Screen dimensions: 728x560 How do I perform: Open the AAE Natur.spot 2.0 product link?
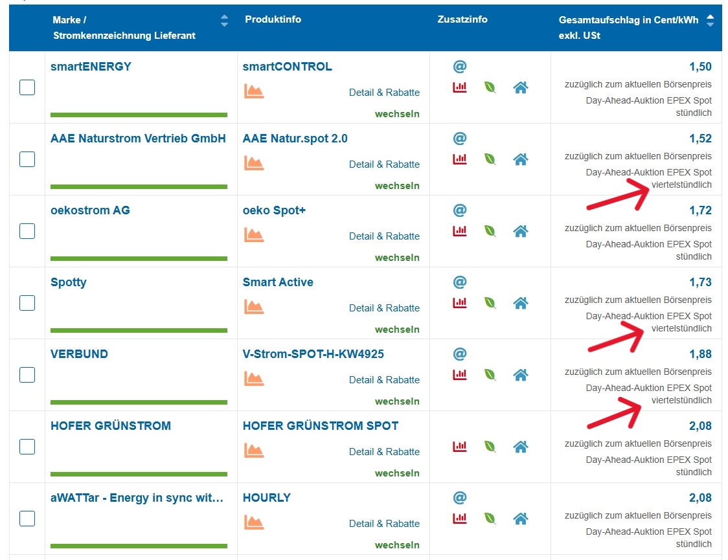click(x=295, y=139)
